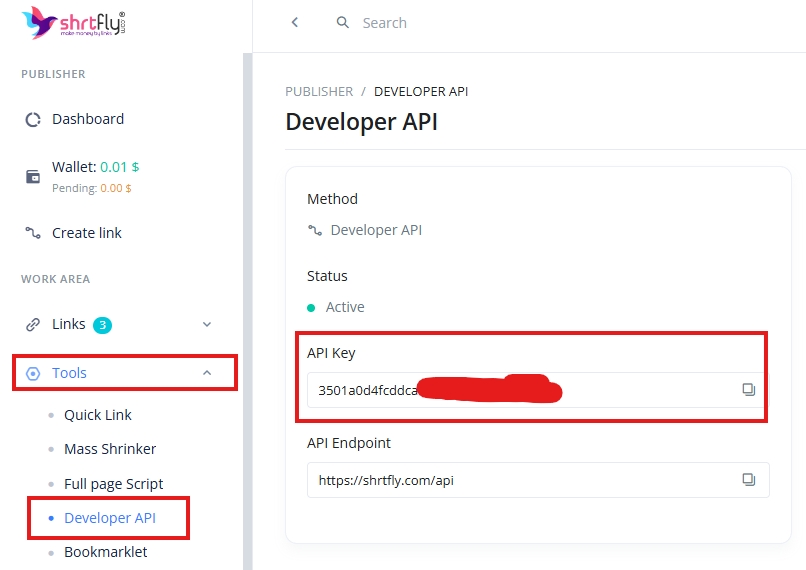Open Mass Shrinker tool
The height and width of the screenshot is (570, 806).
point(110,449)
